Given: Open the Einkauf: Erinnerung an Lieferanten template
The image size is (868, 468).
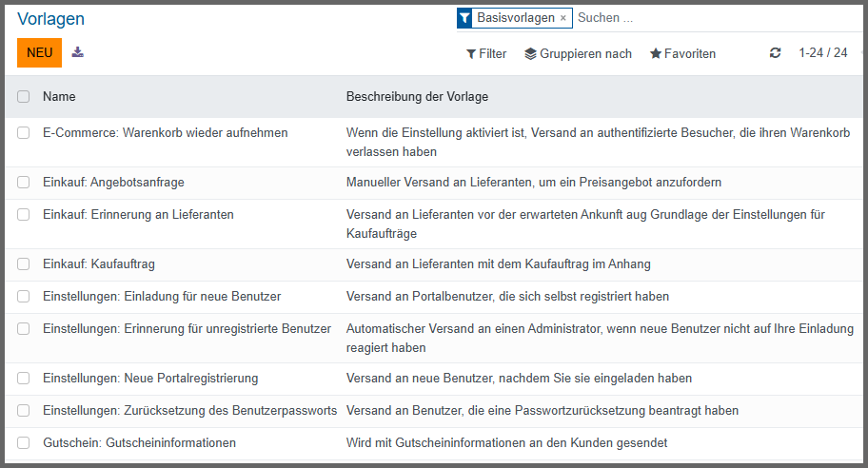Looking at the screenshot, I should pyautogui.click(x=138, y=214).
